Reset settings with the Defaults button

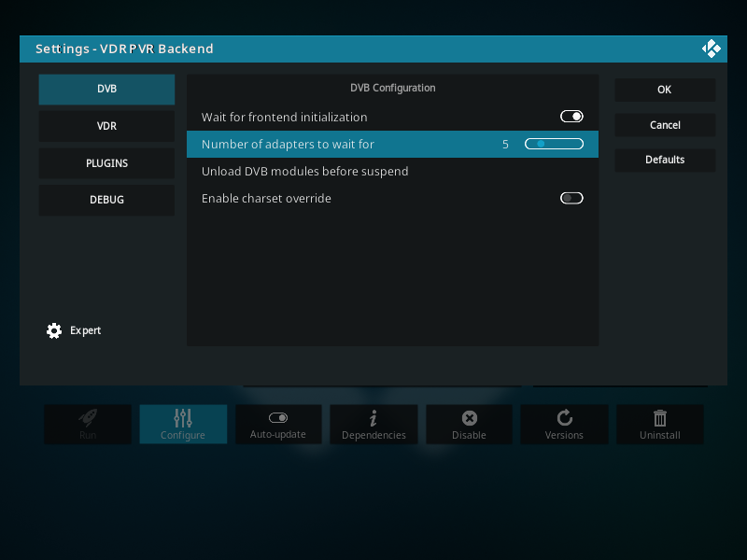pyautogui.click(x=665, y=160)
